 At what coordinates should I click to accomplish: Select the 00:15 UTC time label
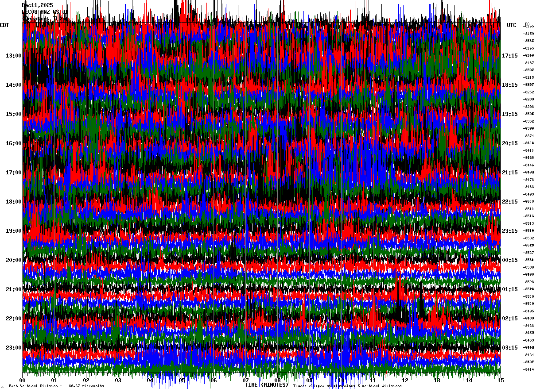coord(510,260)
